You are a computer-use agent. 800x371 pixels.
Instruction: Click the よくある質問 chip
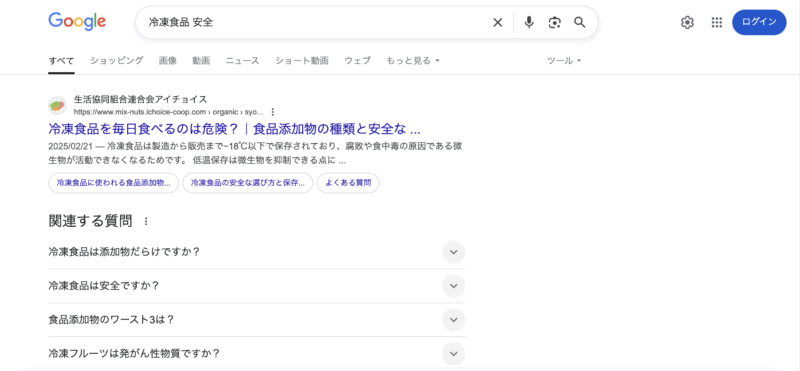(348, 183)
